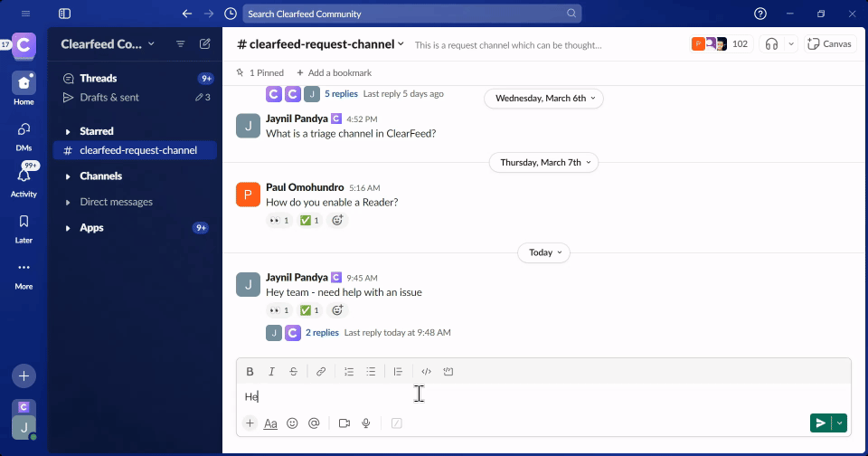The height and width of the screenshot is (456, 868).
Task: Start a huddle with headphones icon
Action: pyautogui.click(x=771, y=43)
